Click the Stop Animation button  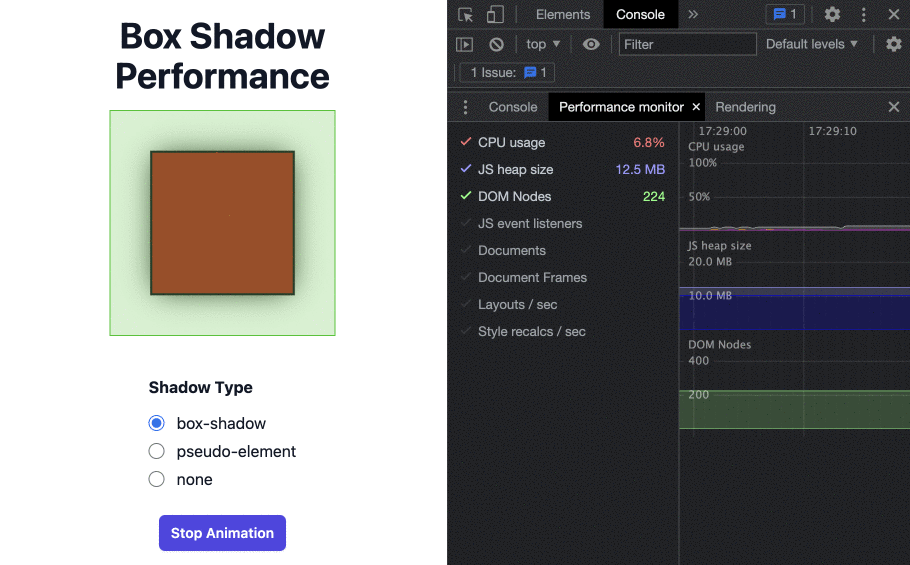(x=222, y=533)
